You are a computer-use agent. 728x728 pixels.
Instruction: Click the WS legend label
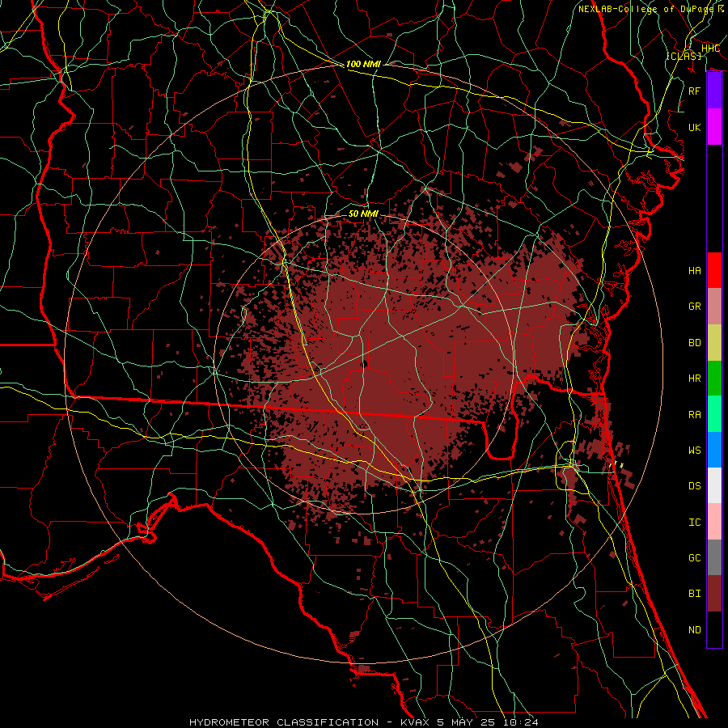tap(695, 450)
